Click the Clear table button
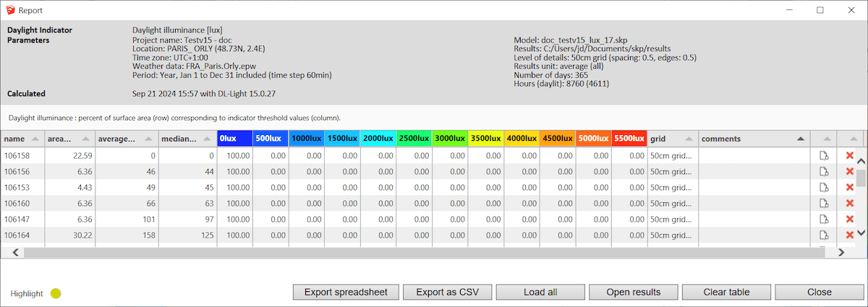Viewport: 868px width, 307px height. tap(726, 292)
